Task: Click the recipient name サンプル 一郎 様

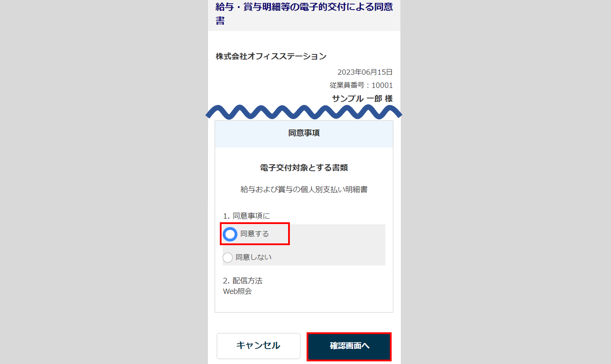Action: tap(362, 99)
